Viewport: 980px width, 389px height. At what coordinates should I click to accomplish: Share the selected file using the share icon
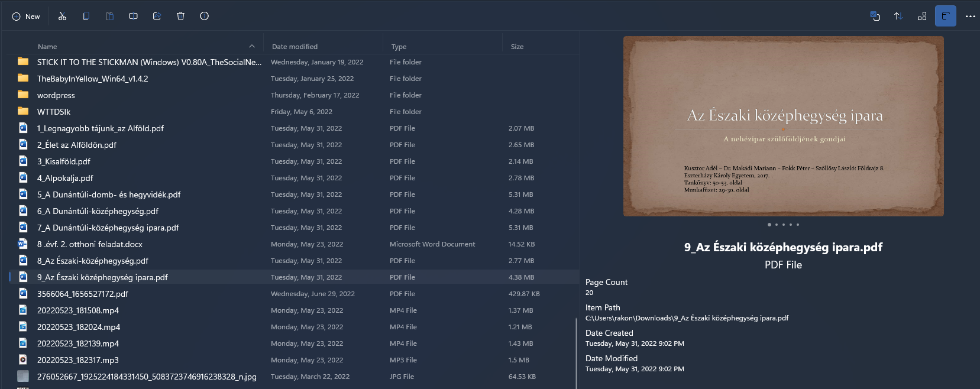click(x=157, y=17)
